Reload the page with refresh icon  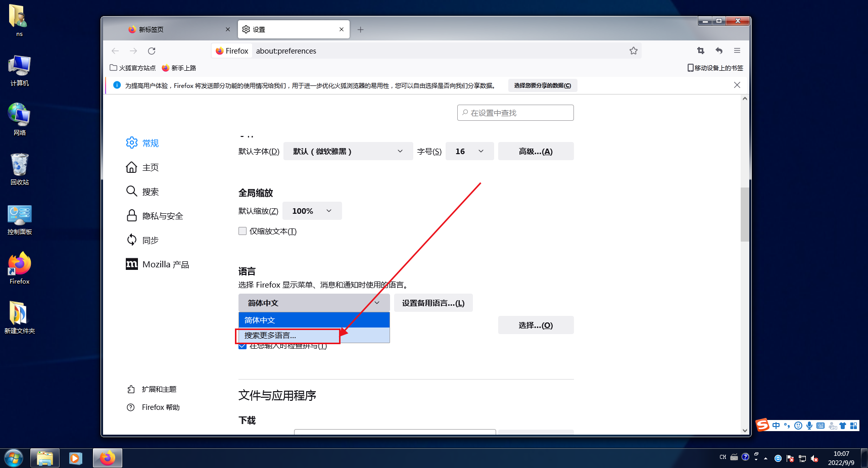[x=152, y=51]
